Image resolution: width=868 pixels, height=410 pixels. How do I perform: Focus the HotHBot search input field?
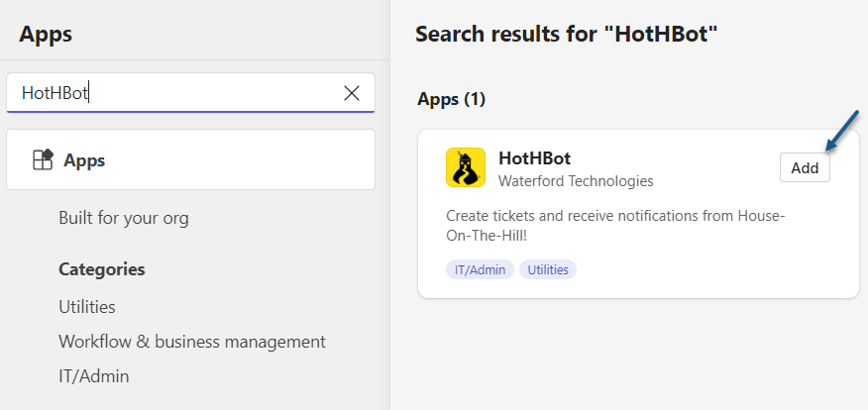coord(190,93)
